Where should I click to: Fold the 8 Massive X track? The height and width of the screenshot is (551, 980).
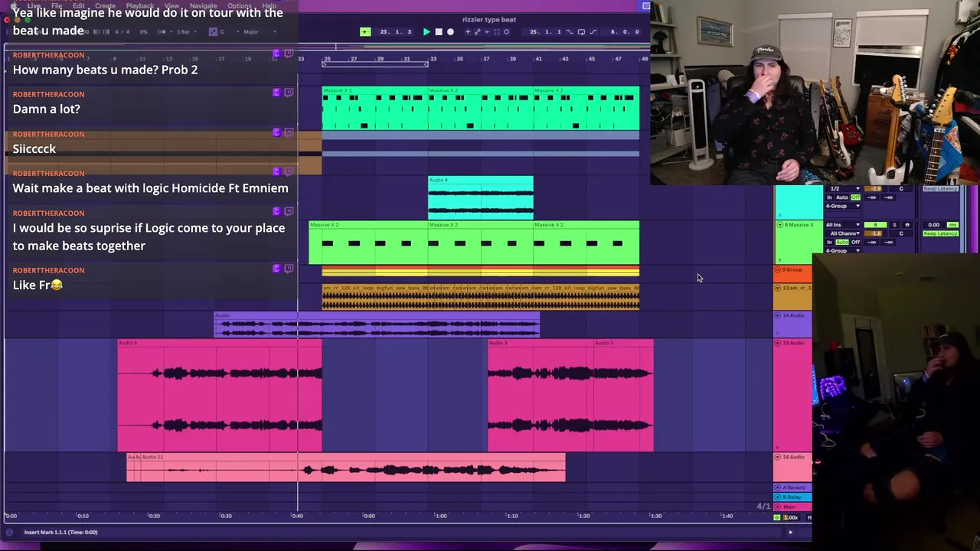click(x=779, y=225)
